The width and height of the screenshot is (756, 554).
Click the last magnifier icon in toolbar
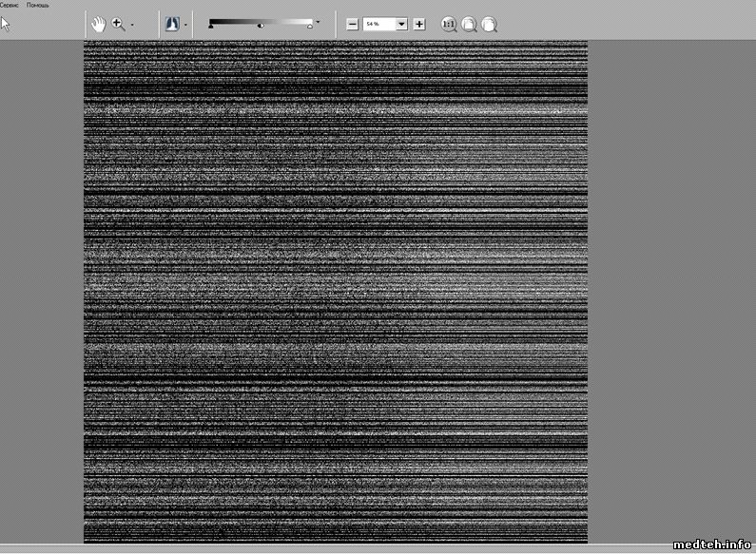(x=489, y=24)
